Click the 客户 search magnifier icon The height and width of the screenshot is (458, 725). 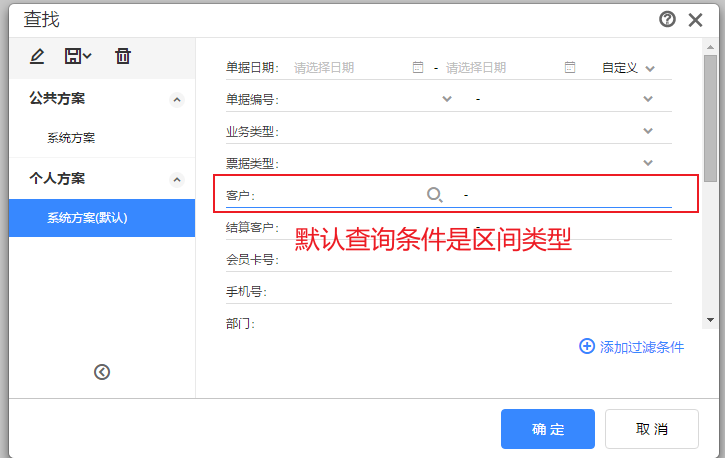click(435, 195)
